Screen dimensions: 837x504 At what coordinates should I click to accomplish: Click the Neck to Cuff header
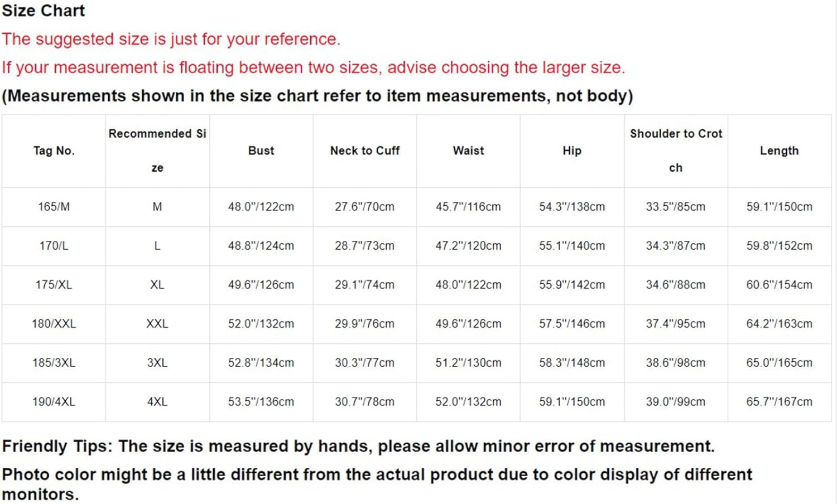[x=365, y=151]
